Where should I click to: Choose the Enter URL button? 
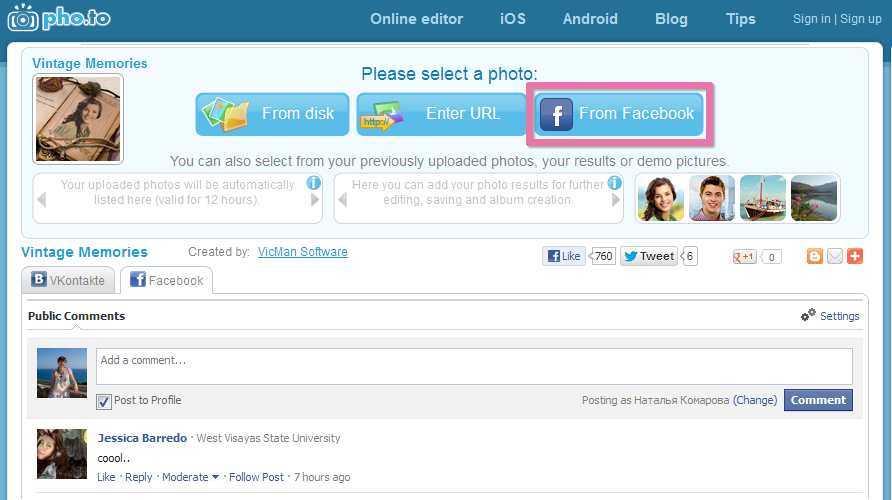(x=441, y=114)
